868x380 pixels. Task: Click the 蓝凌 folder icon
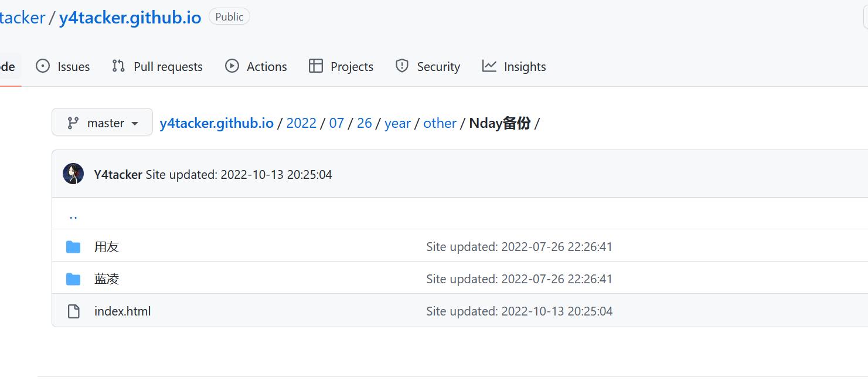click(x=73, y=279)
